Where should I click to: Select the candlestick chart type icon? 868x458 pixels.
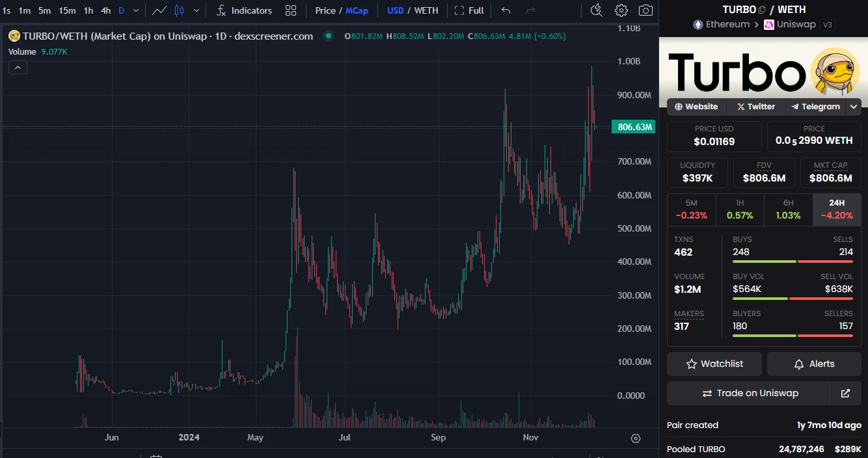click(179, 10)
